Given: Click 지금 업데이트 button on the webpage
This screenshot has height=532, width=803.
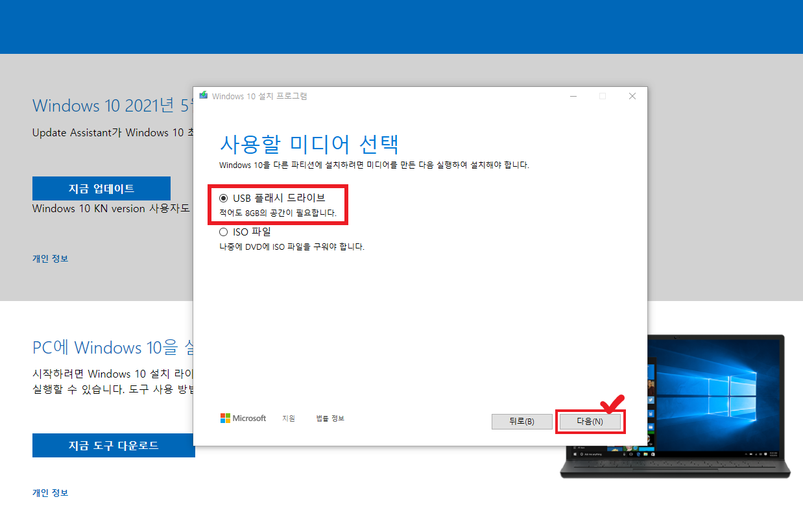Looking at the screenshot, I should point(101,189).
